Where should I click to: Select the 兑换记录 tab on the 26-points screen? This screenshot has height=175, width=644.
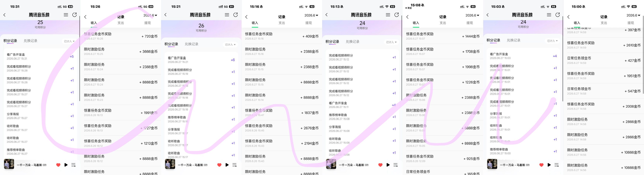click(x=191, y=44)
